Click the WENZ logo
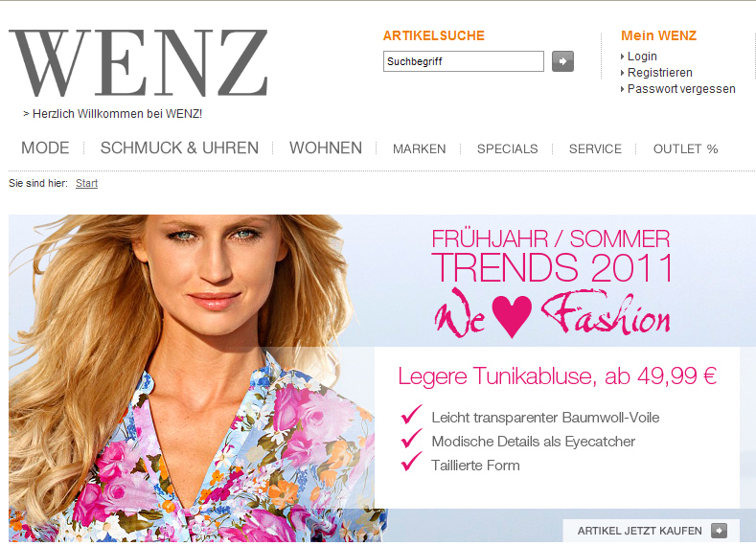This screenshot has width=756, height=546. 138,62
